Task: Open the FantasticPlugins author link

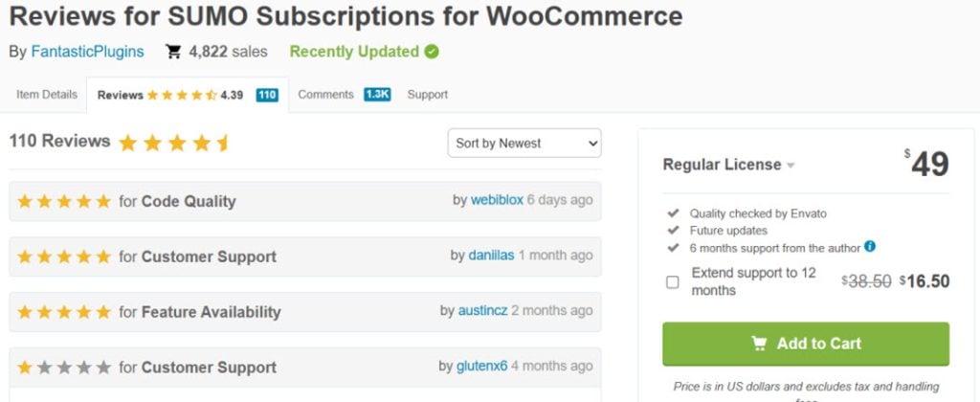Action: [88, 52]
